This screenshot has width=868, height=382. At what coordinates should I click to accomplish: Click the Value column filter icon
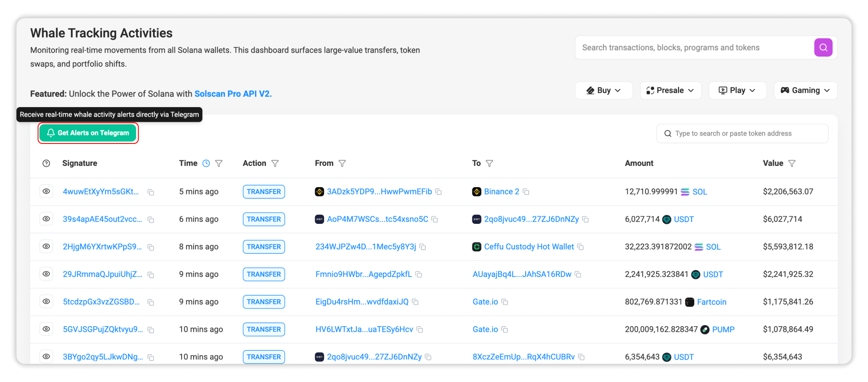791,163
